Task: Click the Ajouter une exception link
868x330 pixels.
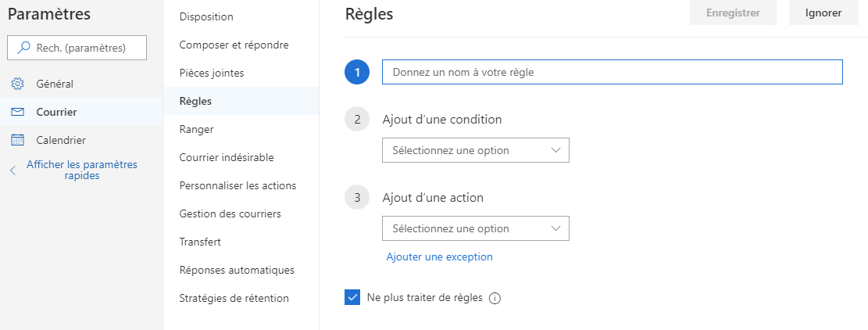Action: coord(439,256)
